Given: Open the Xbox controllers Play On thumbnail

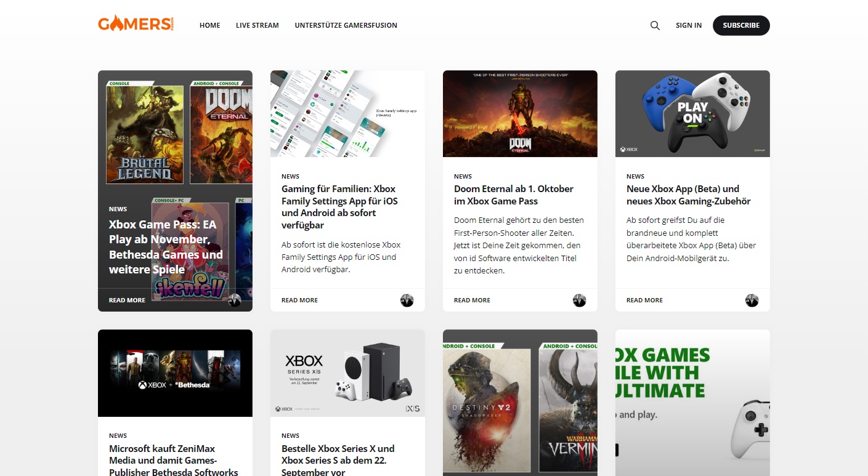Looking at the screenshot, I should coord(692,114).
